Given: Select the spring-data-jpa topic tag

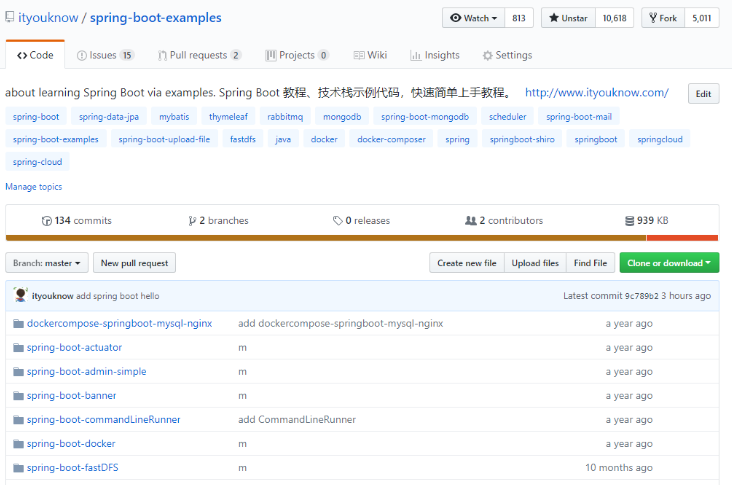Looking at the screenshot, I should pos(109,117).
